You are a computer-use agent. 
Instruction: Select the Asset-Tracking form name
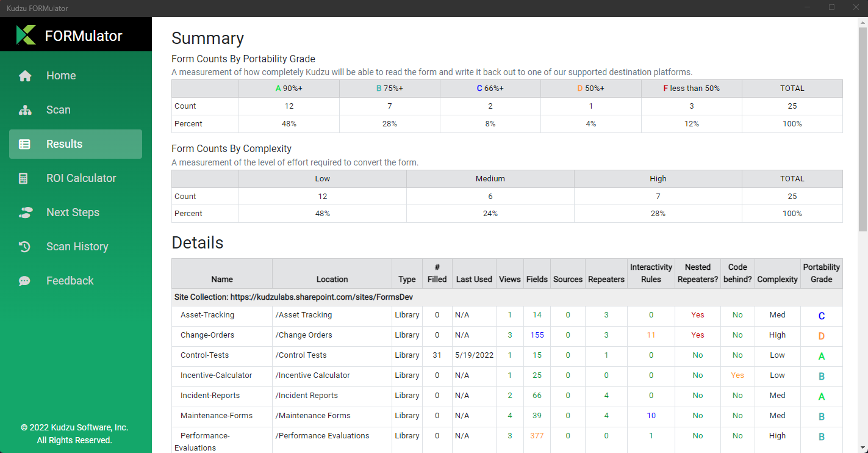click(207, 315)
